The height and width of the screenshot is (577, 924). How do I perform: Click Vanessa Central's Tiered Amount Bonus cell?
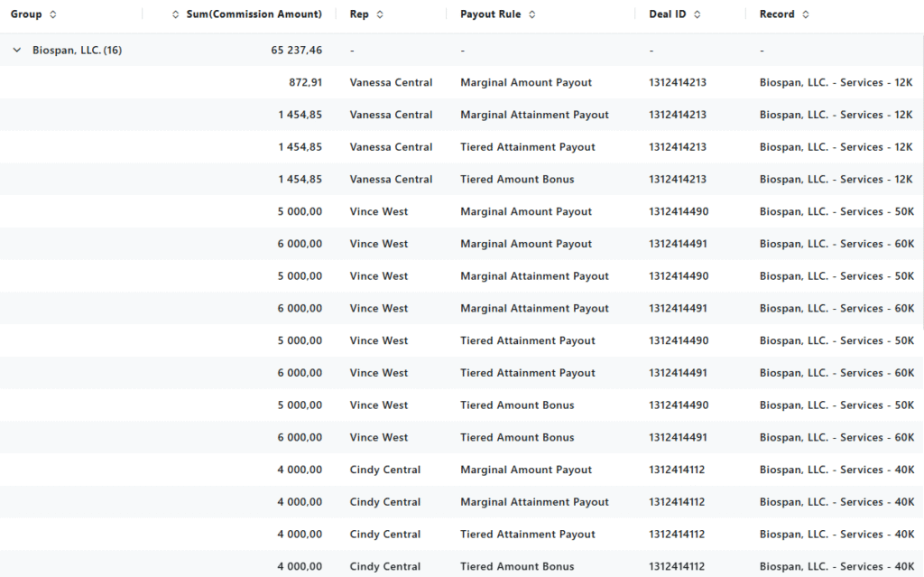click(517, 180)
